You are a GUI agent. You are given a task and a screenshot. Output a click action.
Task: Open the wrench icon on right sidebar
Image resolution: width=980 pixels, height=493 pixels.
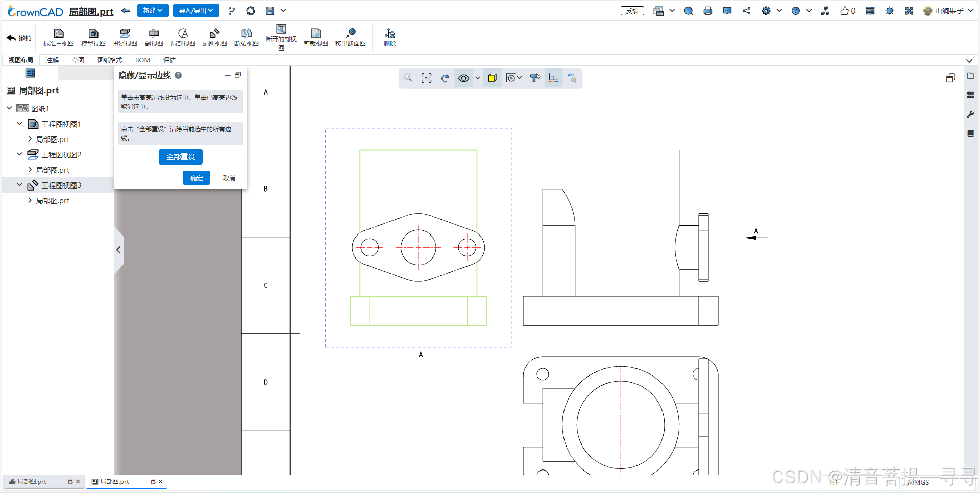coord(971,114)
